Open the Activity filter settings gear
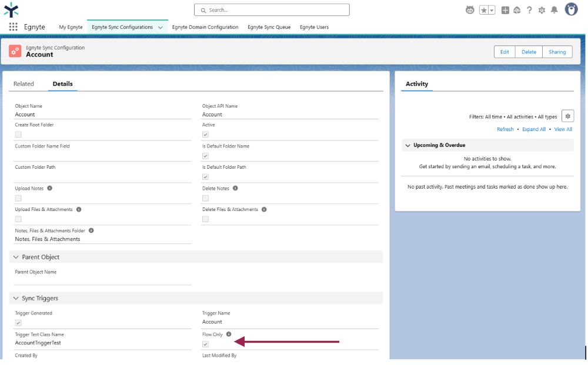The height and width of the screenshot is (365, 588). click(568, 116)
